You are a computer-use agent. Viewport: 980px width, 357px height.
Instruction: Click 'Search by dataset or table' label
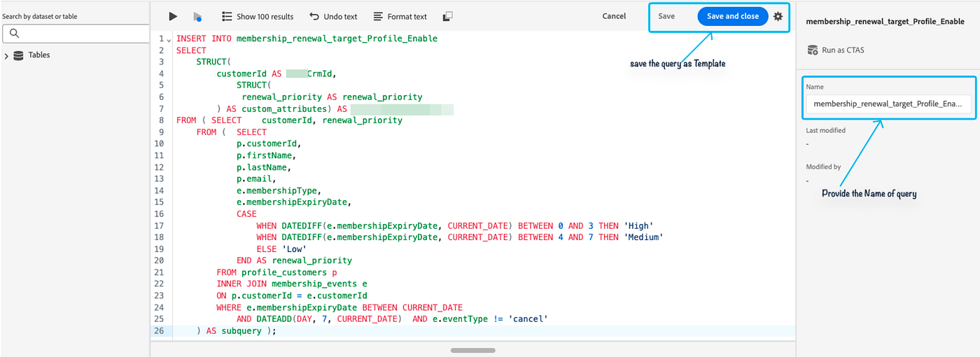pyautogui.click(x=40, y=16)
